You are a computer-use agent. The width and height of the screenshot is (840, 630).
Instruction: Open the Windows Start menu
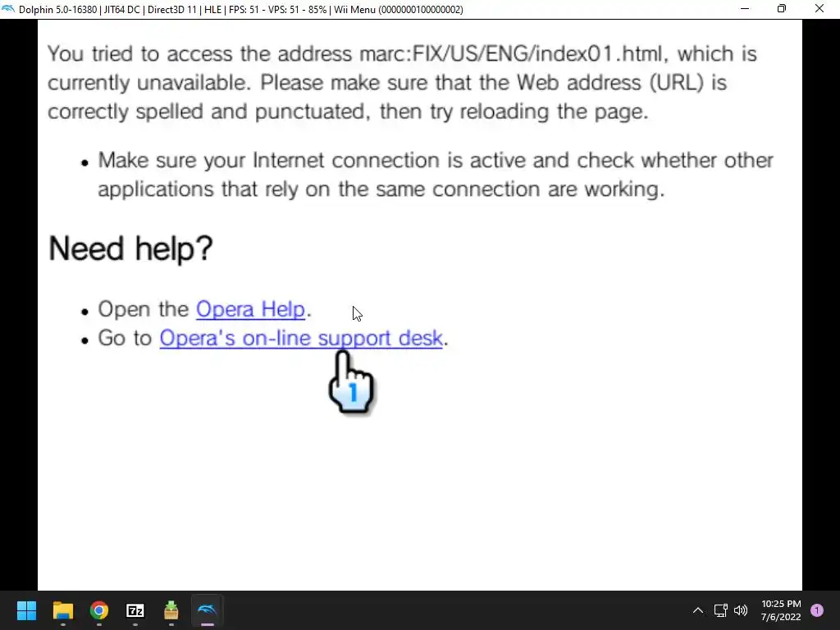tap(27, 610)
